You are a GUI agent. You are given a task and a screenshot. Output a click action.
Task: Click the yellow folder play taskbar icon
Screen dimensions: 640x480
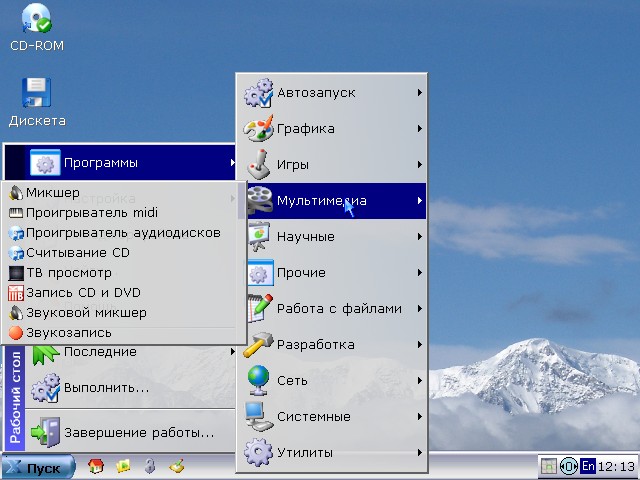coord(123,466)
